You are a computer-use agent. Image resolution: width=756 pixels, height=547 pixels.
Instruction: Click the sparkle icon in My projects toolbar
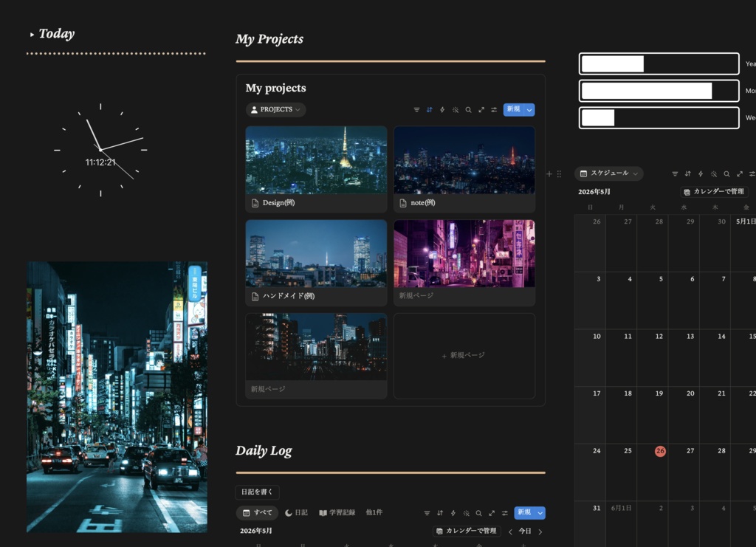pyautogui.click(x=455, y=110)
